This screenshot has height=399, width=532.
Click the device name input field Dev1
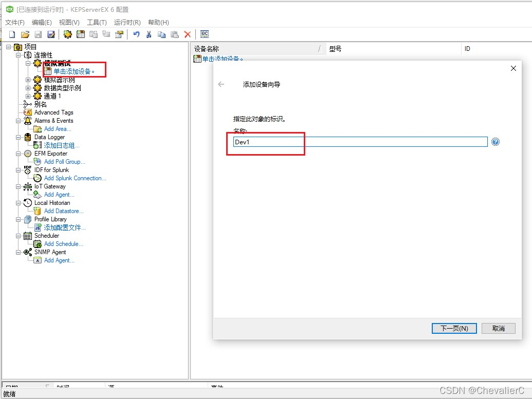point(360,142)
